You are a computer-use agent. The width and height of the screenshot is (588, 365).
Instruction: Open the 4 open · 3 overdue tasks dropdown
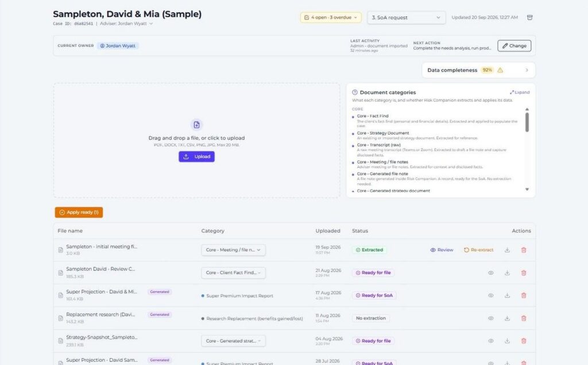click(x=331, y=17)
